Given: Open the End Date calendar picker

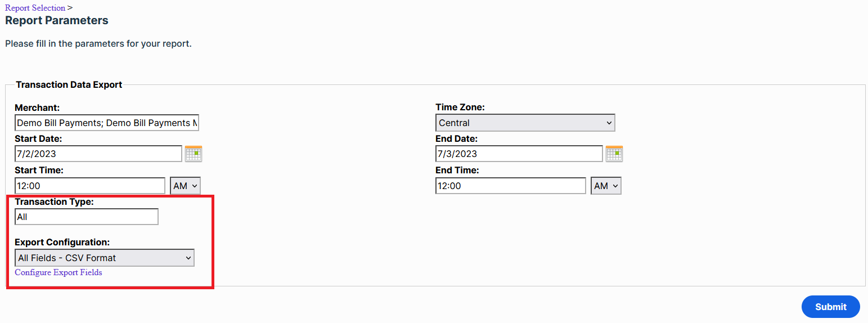Looking at the screenshot, I should (614, 154).
